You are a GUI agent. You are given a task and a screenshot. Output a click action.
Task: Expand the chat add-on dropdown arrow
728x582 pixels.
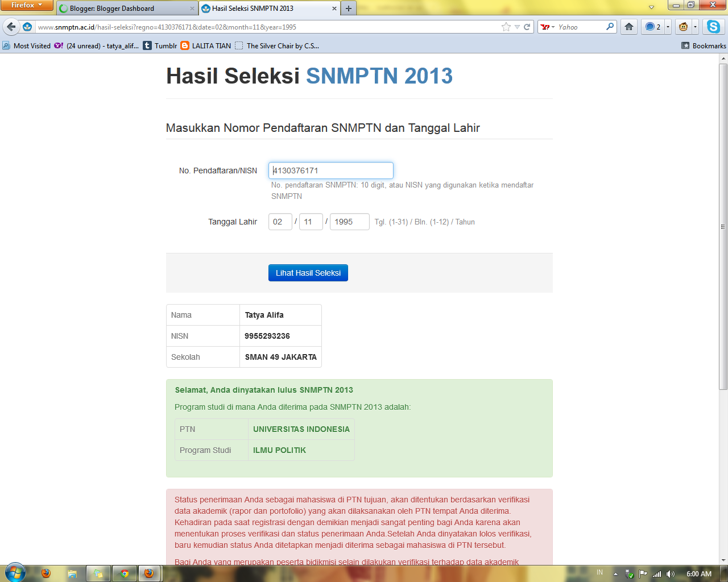pyautogui.click(x=668, y=27)
